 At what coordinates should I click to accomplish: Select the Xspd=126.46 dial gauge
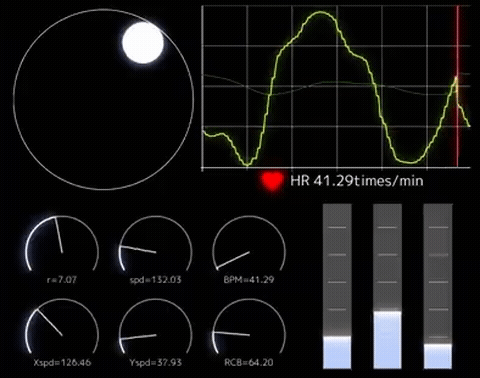click(62, 326)
